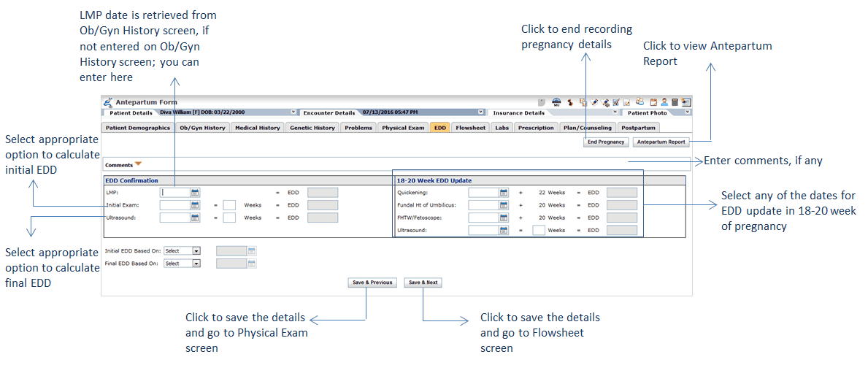Image resolution: width=868 pixels, height=384 pixels.
Task: Click the MU meaningful use toolbar icon
Action: 556,103
